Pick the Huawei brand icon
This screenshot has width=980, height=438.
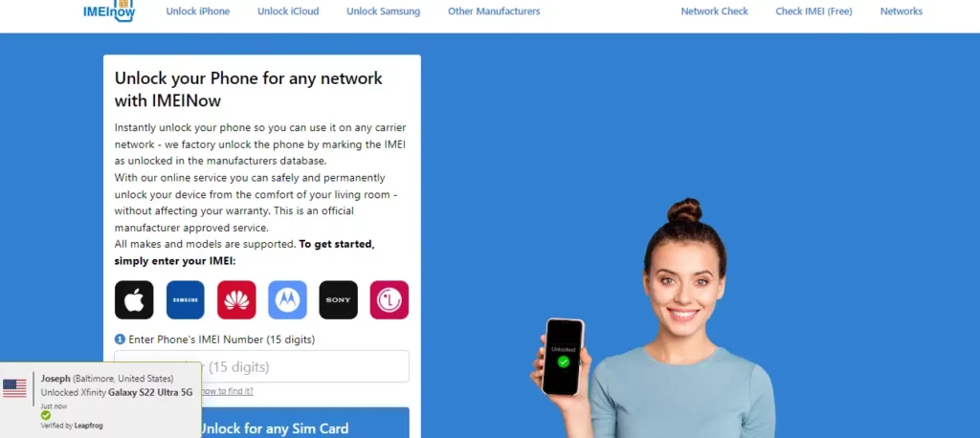click(x=236, y=300)
